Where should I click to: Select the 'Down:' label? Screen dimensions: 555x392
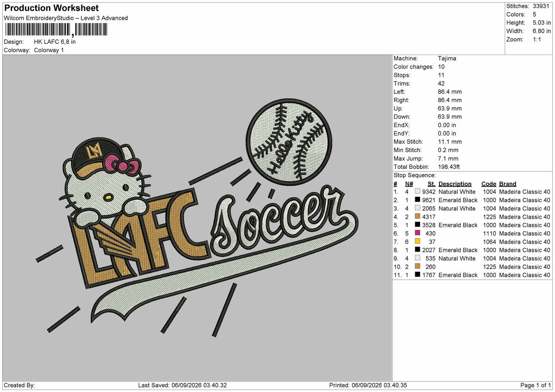(x=402, y=117)
